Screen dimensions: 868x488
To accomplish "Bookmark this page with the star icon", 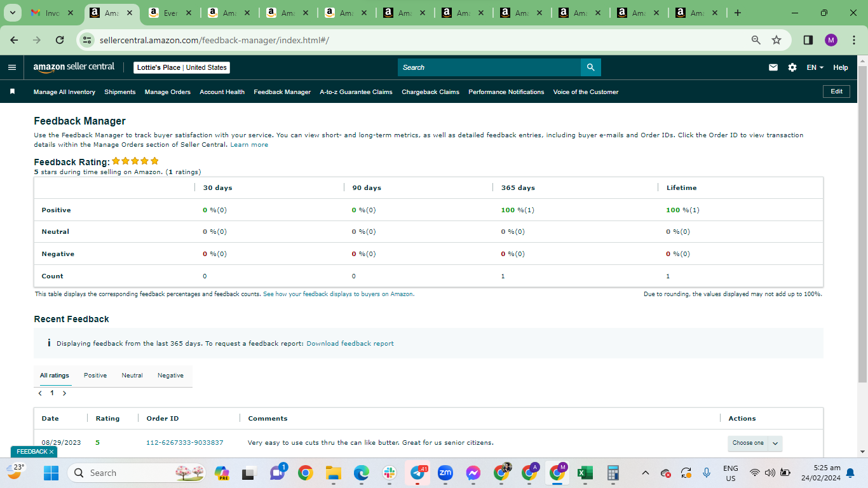I will click(x=776, y=40).
